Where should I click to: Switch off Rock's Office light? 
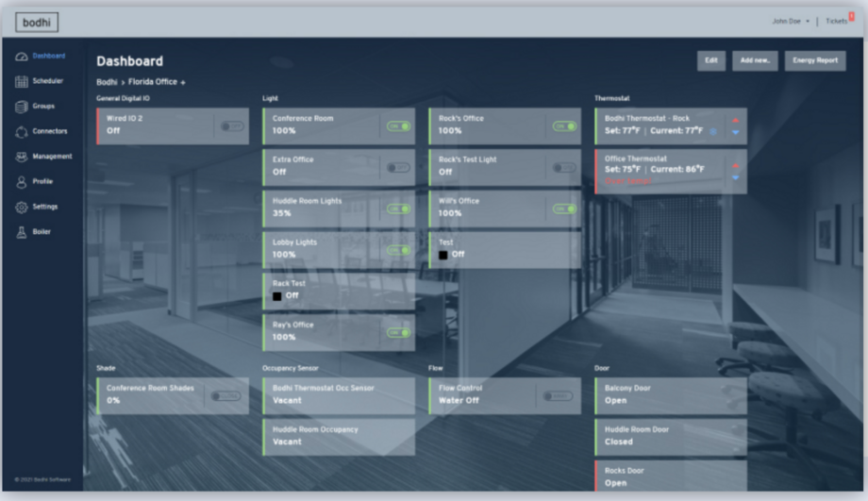tap(564, 126)
